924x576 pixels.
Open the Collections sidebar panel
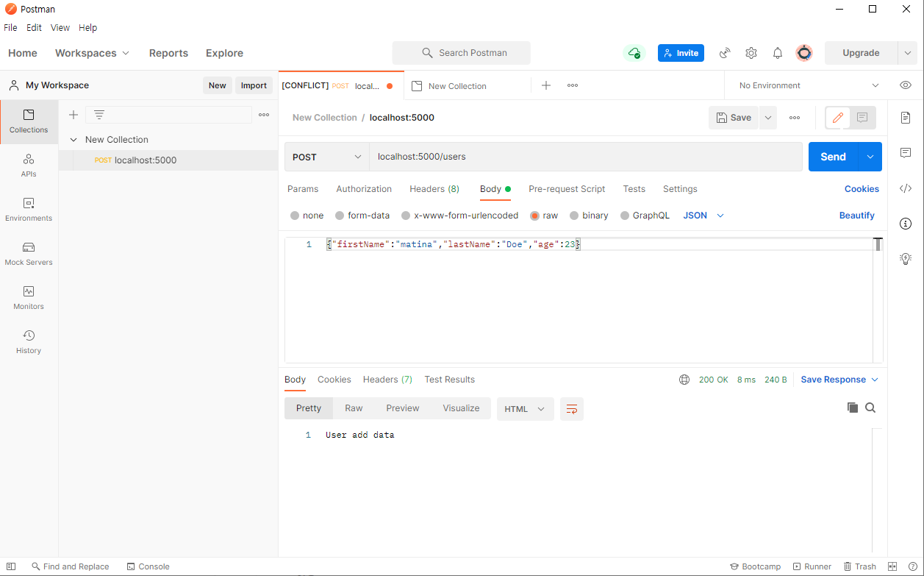29,121
